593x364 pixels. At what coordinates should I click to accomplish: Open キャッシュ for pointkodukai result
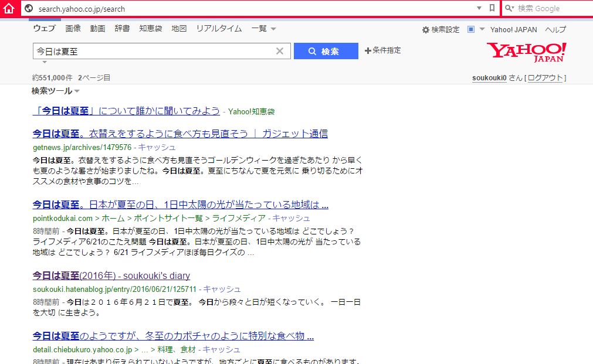tap(291, 218)
